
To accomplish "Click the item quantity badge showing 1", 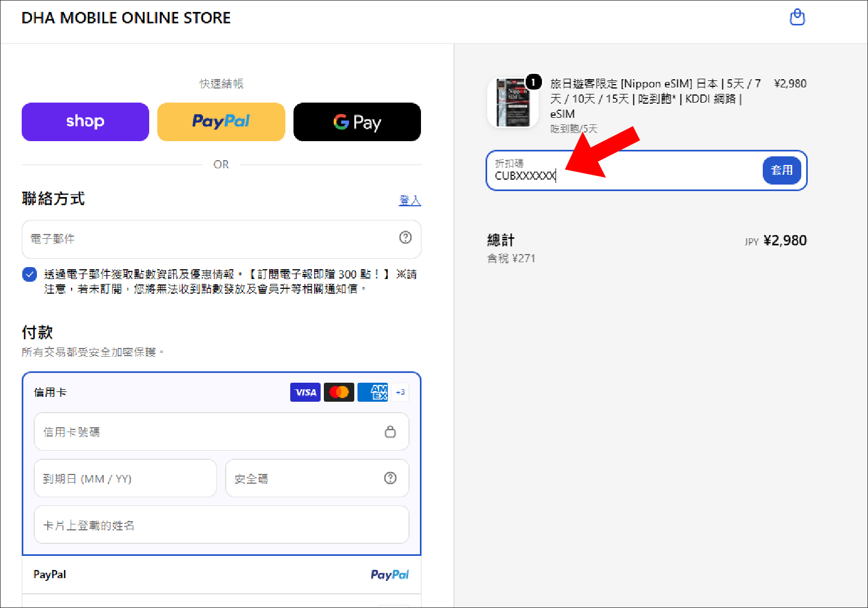I will click(534, 82).
